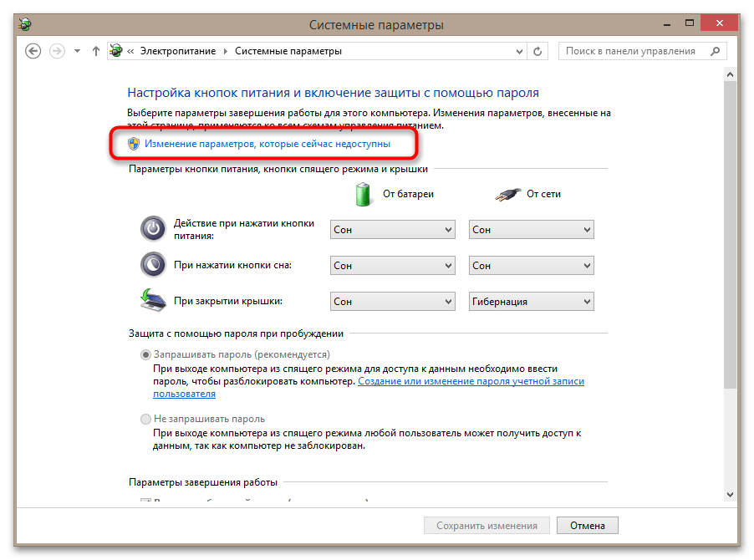Click the При нажатии кнопки сна label
The image size is (754, 560).
coord(232,265)
